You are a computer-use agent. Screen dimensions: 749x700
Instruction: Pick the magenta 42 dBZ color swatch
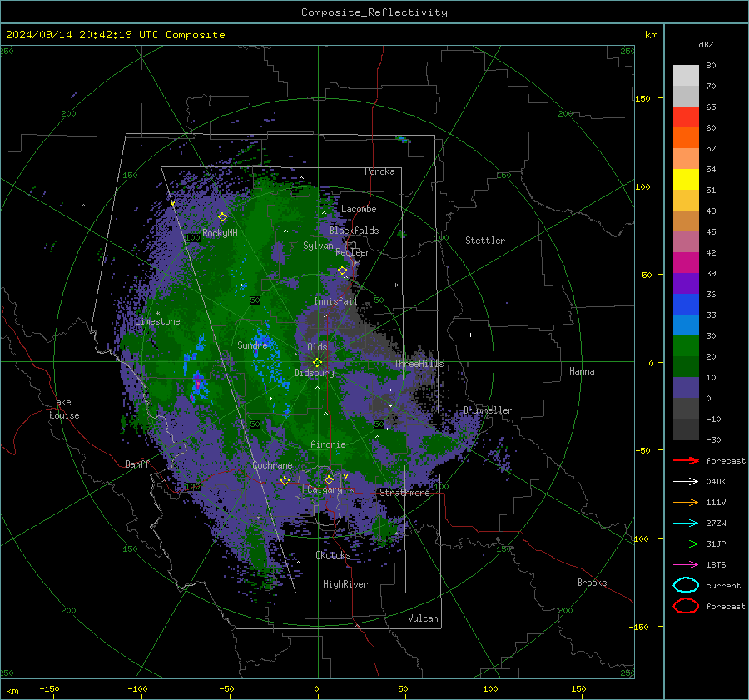pyautogui.click(x=686, y=263)
